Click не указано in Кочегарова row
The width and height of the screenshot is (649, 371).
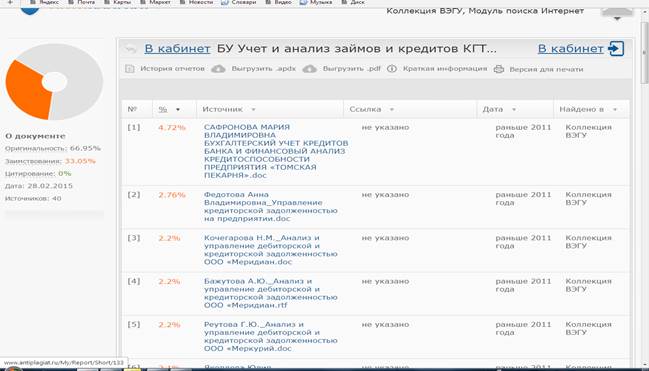pyautogui.click(x=385, y=238)
